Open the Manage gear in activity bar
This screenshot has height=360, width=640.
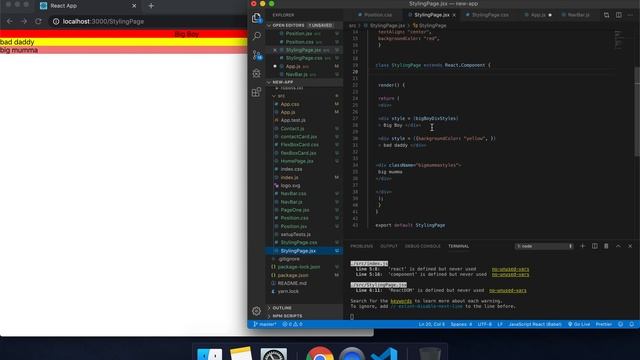coord(256,311)
